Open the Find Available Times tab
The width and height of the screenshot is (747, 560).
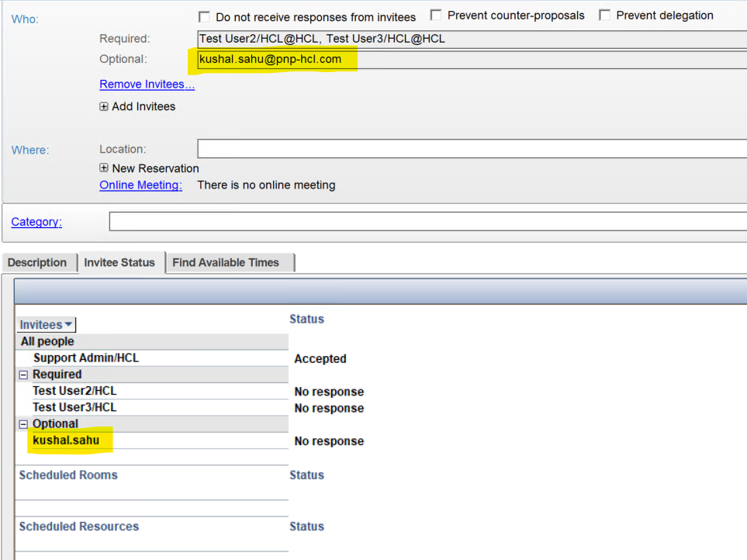click(226, 263)
